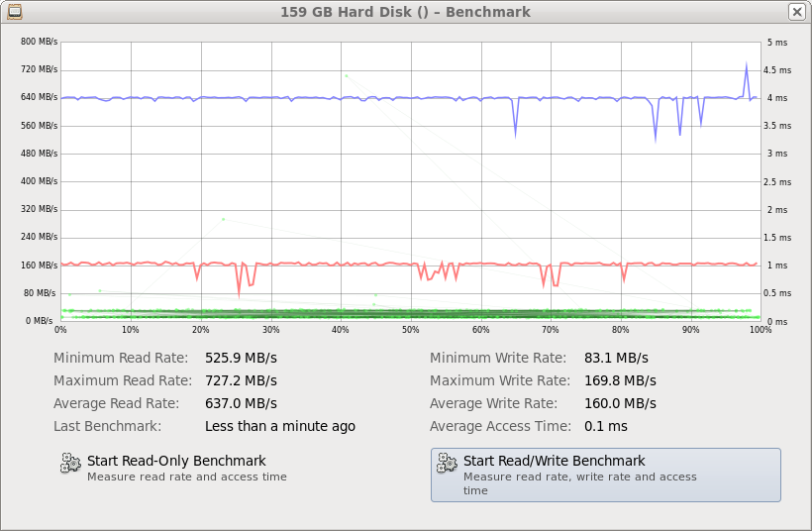
Task: Click the 100% marker on the horizontal axis
Action: click(x=760, y=330)
